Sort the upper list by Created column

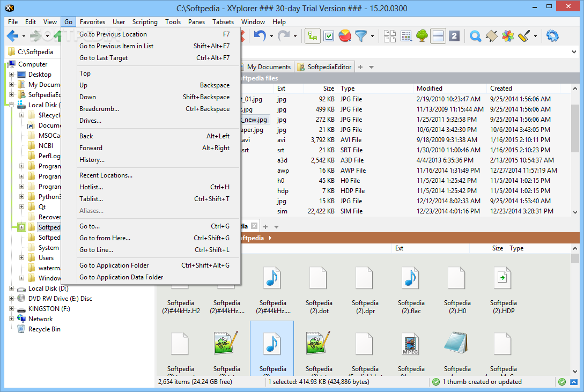pos(523,88)
